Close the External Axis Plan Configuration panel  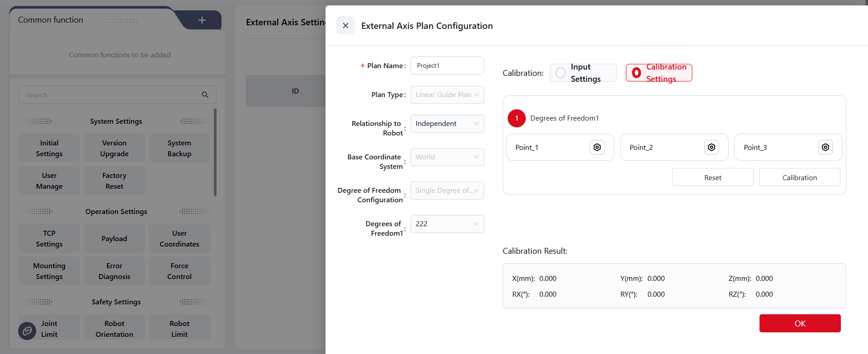345,26
